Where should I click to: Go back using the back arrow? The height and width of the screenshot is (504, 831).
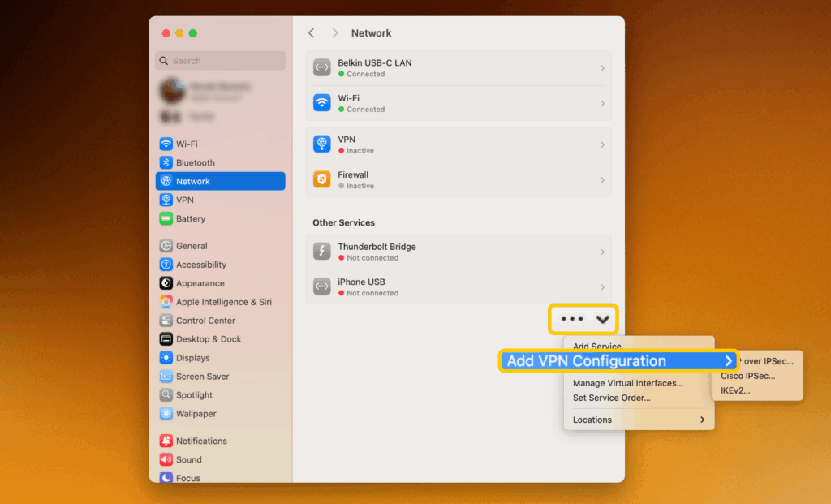click(x=311, y=33)
